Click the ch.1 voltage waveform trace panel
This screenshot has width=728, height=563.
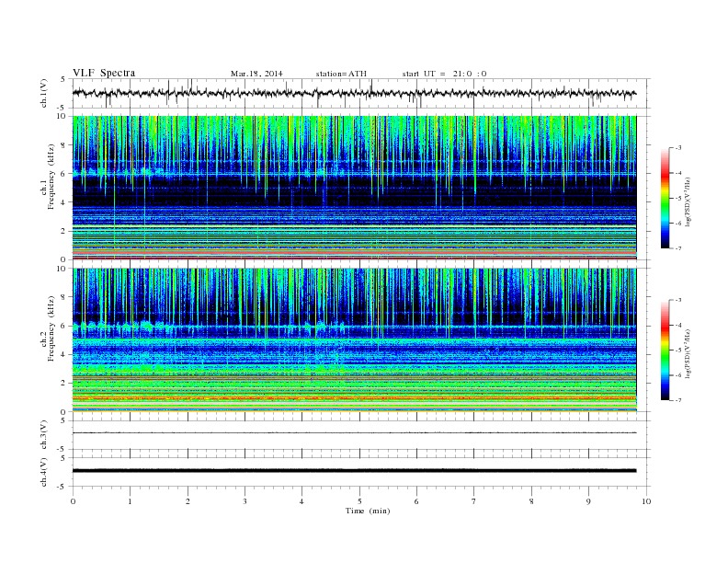click(x=360, y=93)
